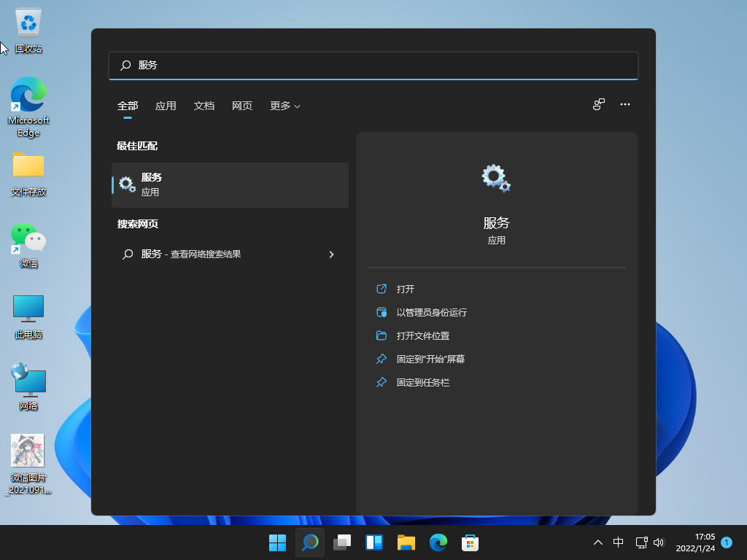Switch to the 应用 search tab
The width and height of the screenshot is (747, 560).
(x=166, y=106)
